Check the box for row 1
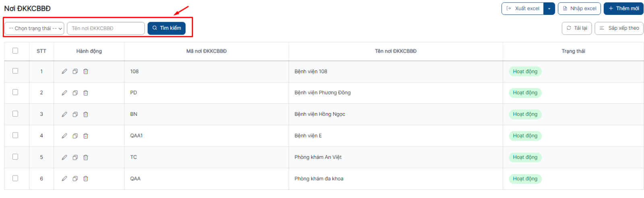This screenshot has height=198, width=644. 15,71
